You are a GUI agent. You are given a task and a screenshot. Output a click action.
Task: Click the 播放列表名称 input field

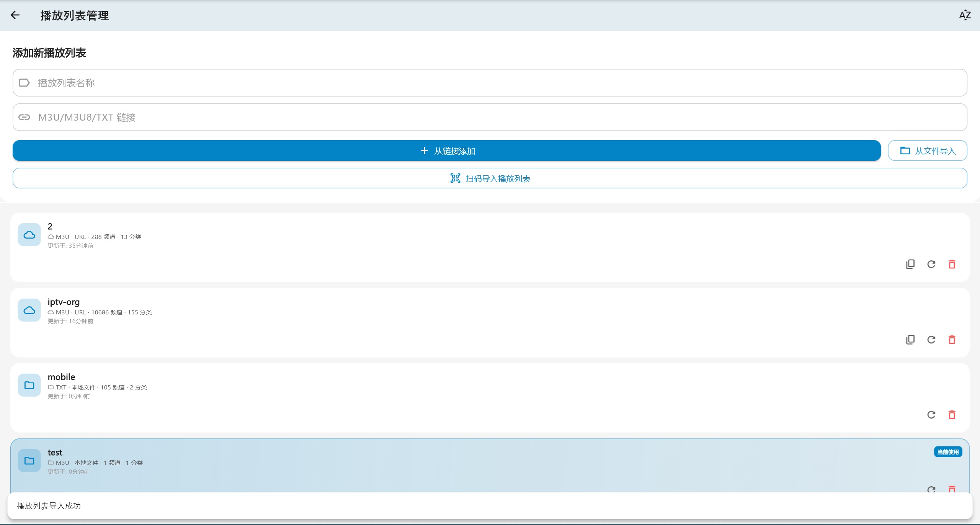tap(489, 83)
